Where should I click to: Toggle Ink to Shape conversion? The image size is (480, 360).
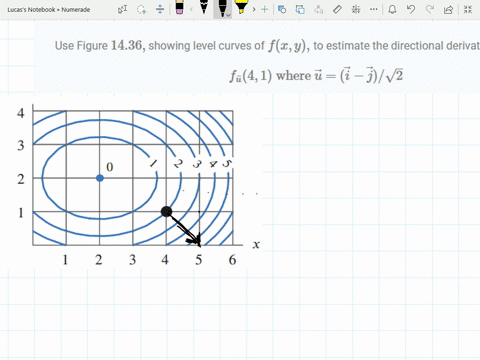(x=300, y=9)
